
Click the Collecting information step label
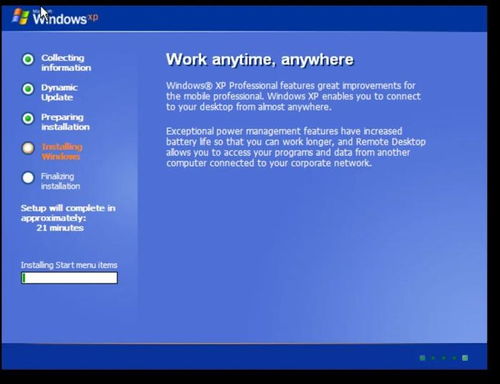click(66, 63)
